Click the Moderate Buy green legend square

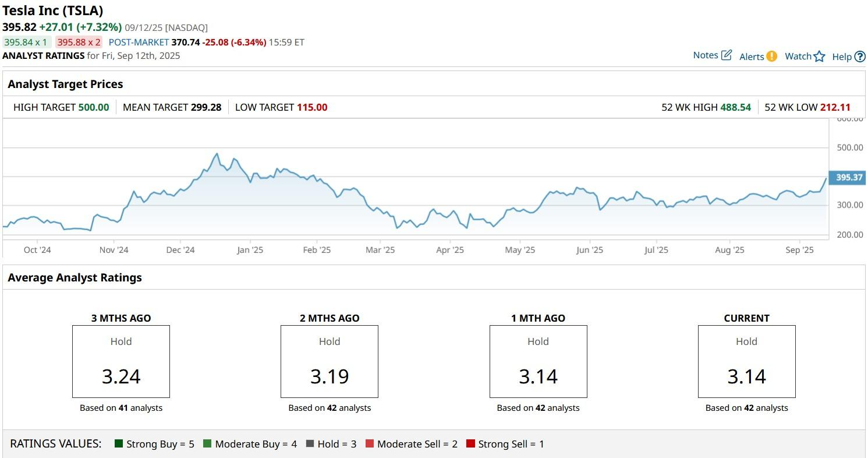tap(208, 443)
